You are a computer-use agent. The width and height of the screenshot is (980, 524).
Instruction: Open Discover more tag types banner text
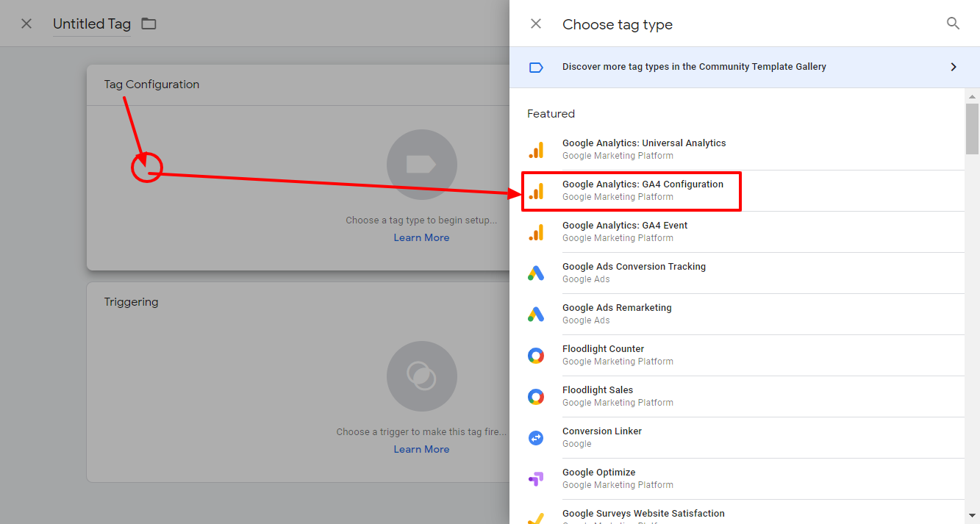(x=694, y=67)
